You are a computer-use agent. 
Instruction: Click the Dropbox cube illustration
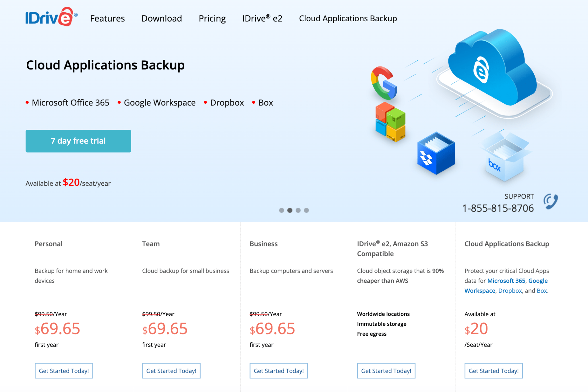pyautogui.click(x=436, y=153)
